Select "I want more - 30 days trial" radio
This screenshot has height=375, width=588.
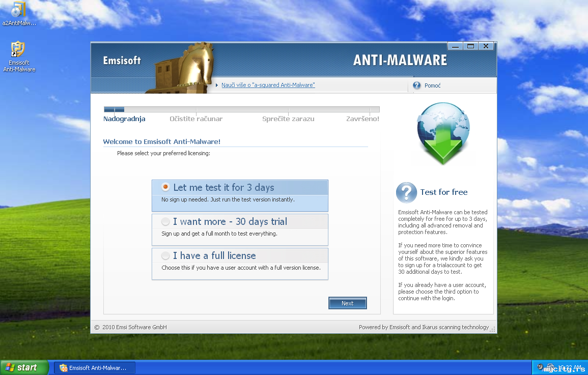pyautogui.click(x=165, y=221)
